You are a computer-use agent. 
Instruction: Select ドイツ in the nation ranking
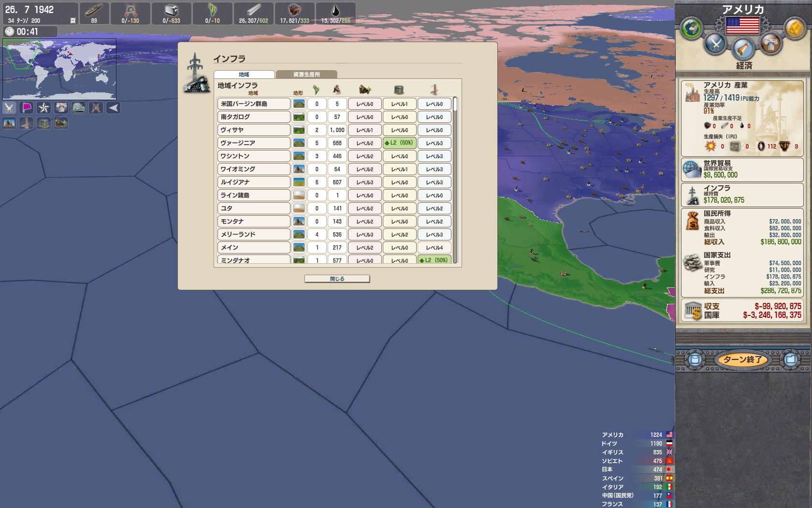(x=637, y=444)
